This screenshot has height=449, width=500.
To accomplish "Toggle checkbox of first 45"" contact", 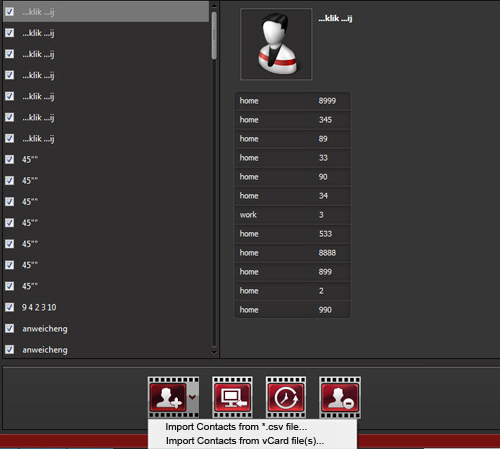I will point(10,159).
